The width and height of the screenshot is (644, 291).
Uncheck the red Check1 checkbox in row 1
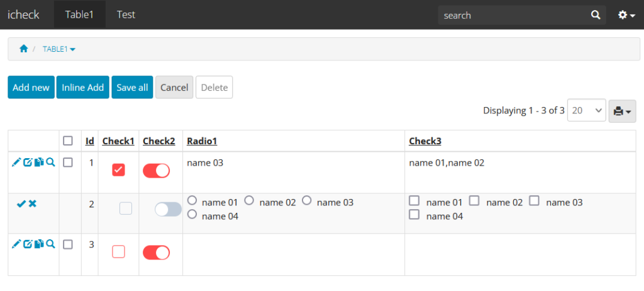(x=118, y=170)
